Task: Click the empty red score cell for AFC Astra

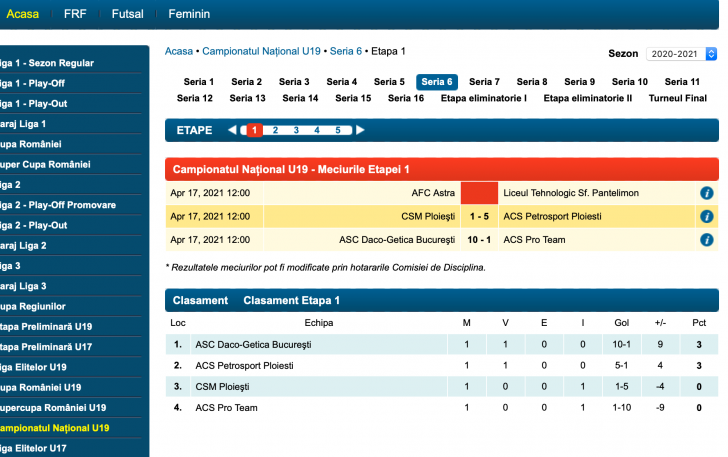Action: tap(479, 193)
